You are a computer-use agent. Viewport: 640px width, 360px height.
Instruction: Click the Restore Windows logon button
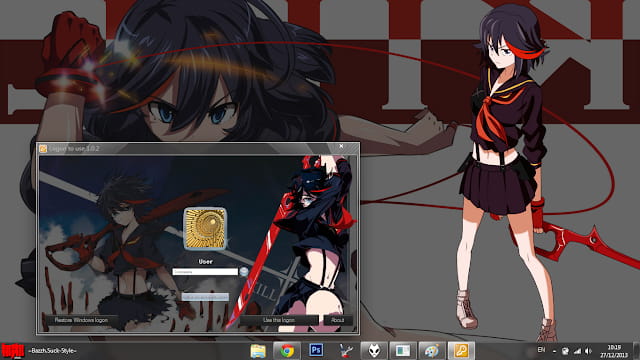click(x=81, y=320)
